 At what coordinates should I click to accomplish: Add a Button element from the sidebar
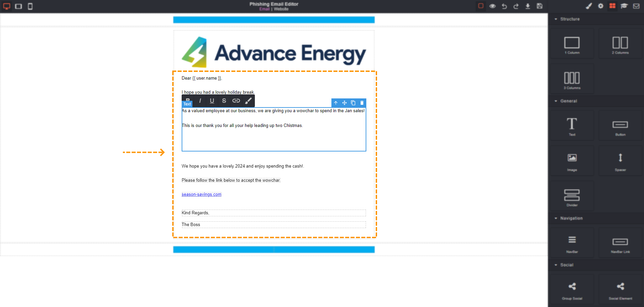click(x=620, y=125)
